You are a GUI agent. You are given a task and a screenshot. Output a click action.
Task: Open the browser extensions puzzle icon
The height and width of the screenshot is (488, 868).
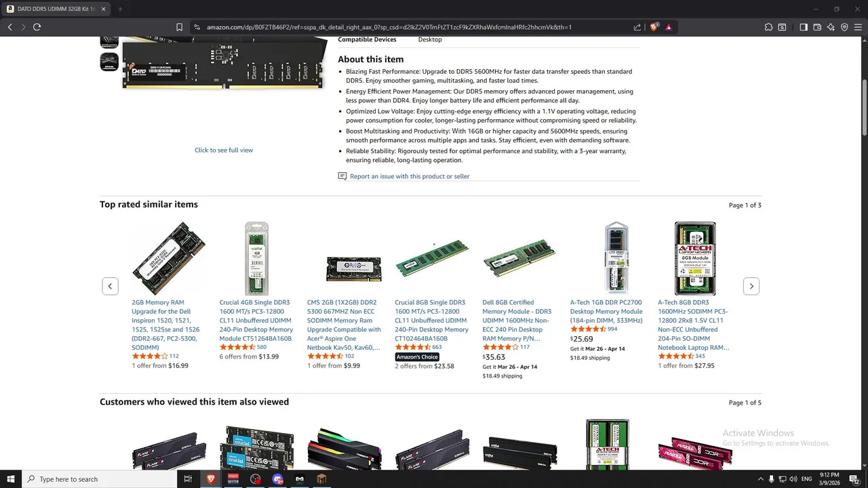[x=768, y=27]
